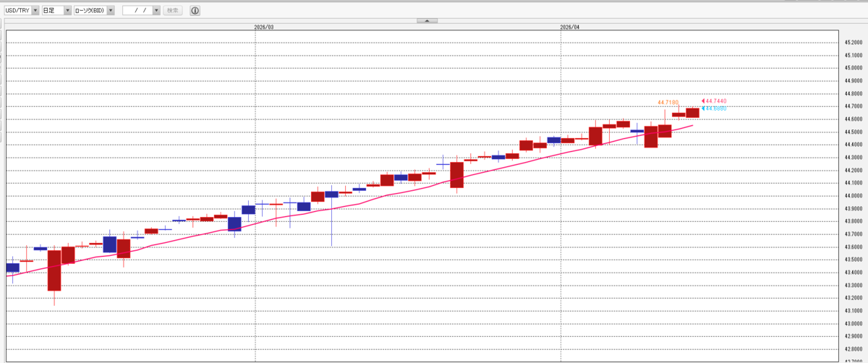868x363 pixels.
Task: Click the 検索 search button
Action: click(x=173, y=11)
